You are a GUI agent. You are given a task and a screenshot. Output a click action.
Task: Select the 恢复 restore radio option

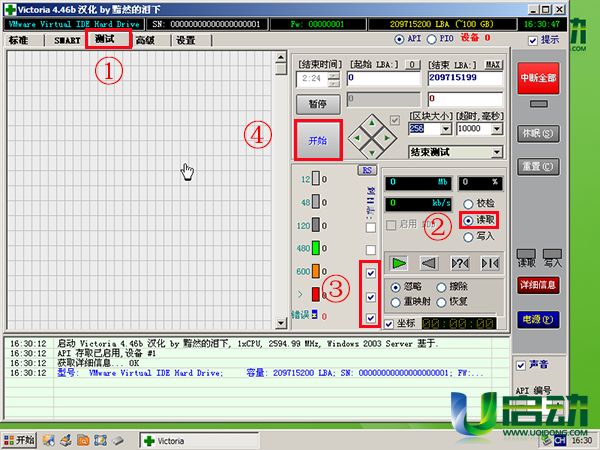[x=441, y=302]
